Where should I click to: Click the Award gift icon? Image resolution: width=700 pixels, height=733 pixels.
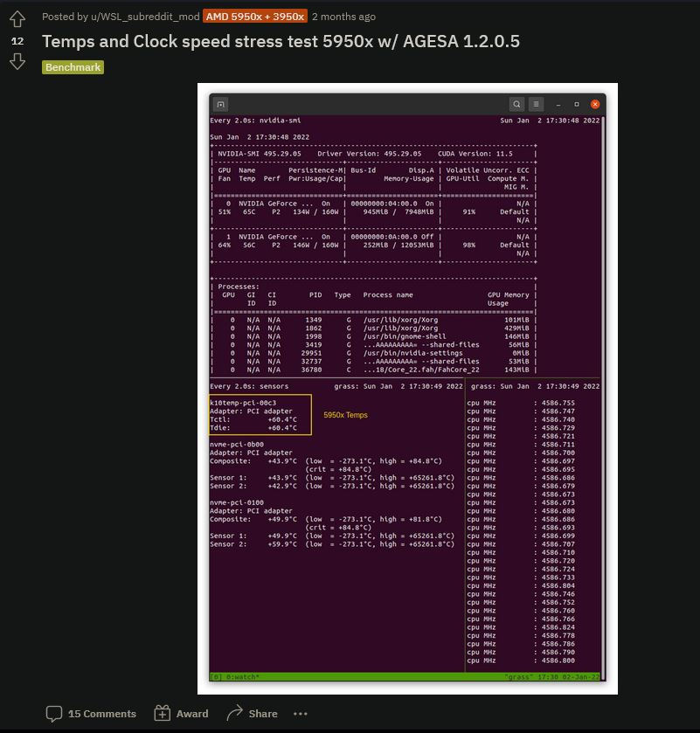coord(162,713)
